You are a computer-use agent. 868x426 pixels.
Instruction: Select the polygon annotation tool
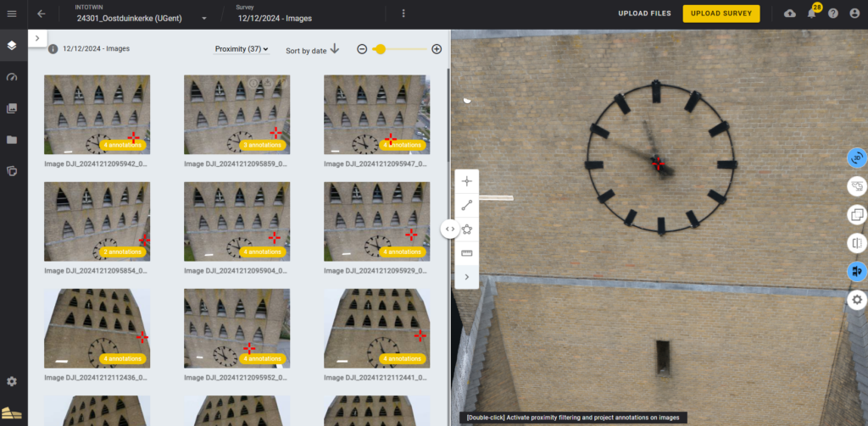pyautogui.click(x=467, y=229)
